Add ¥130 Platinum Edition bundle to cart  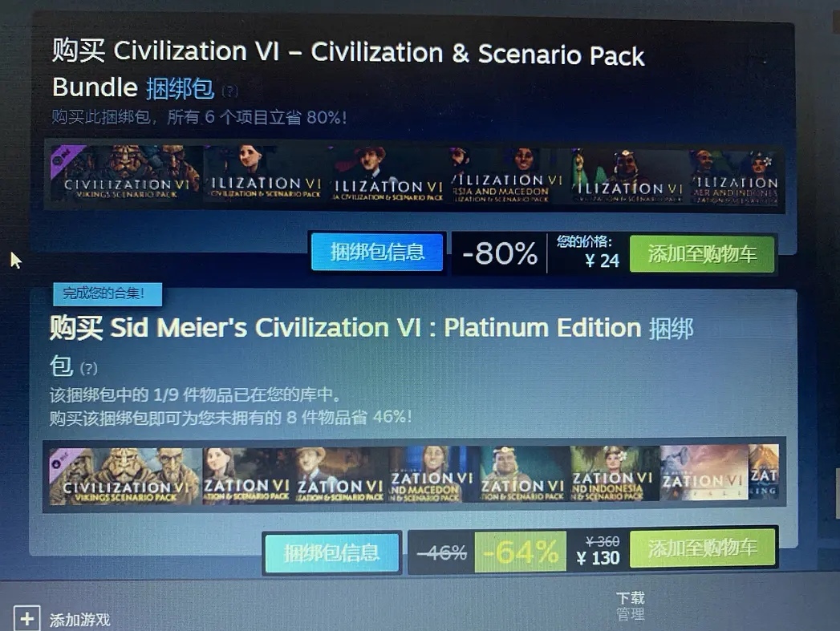click(x=703, y=548)
